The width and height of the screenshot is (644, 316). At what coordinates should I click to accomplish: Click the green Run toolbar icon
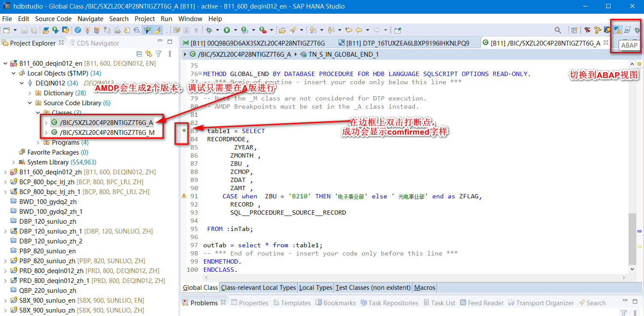(x=227, y=30)
